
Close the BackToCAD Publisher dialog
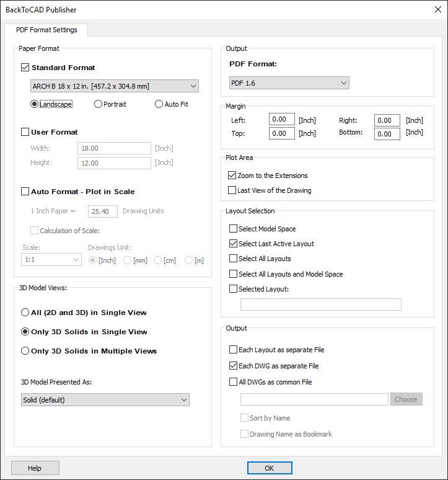(x=438, y=9)
